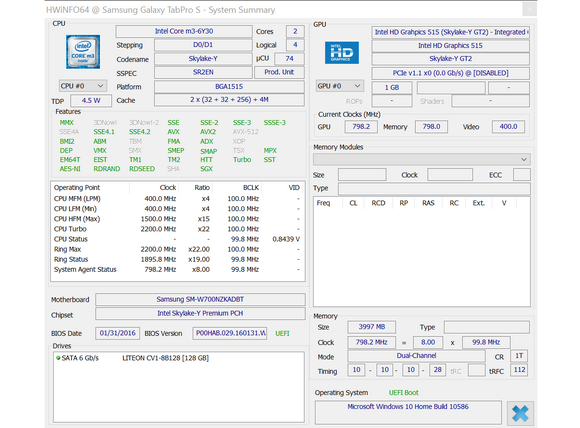The height and width of the screenshot is (428, 580).
Task: Click the TDP 4.5 W value
Action: [91, 100]
